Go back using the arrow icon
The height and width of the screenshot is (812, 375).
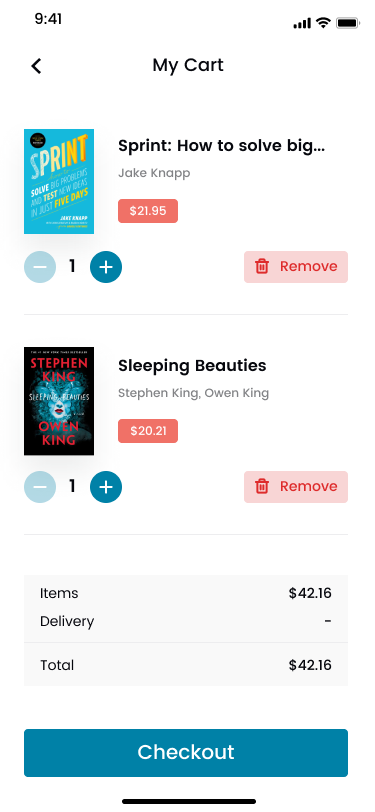point(36,66)
